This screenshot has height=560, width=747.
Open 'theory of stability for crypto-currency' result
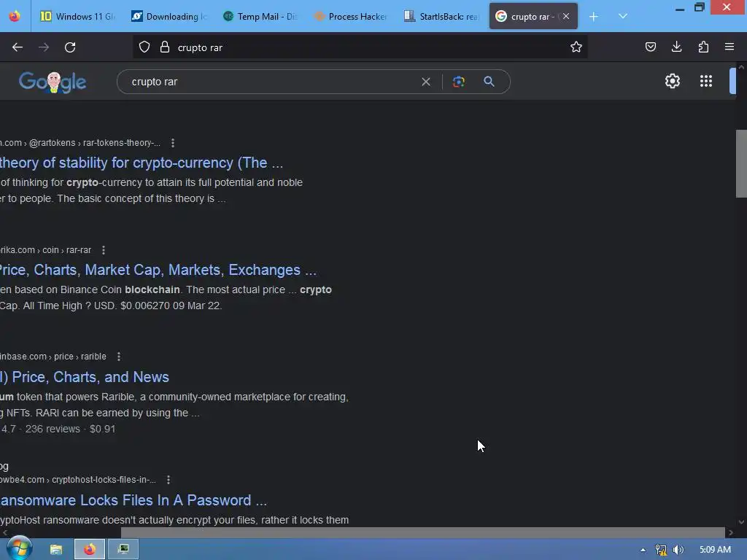coord(142,163)
